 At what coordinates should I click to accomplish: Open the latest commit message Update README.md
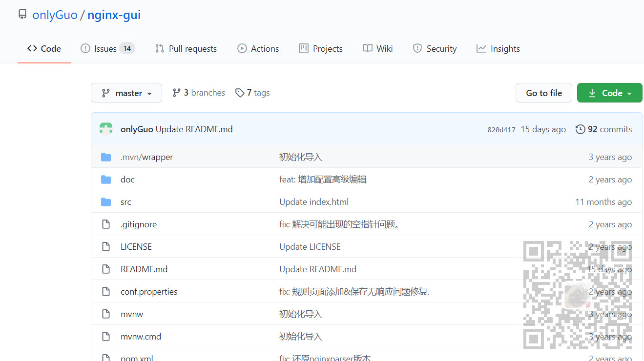[194, 129]
